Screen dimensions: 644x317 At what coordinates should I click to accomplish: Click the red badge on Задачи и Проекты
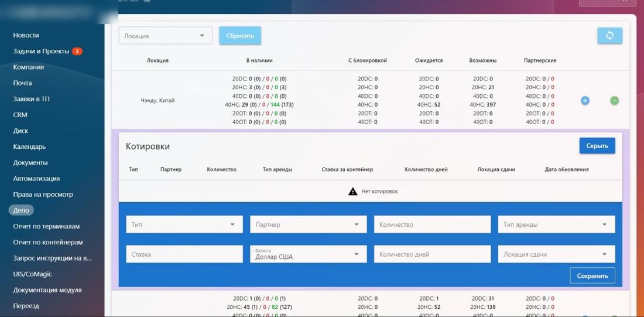click(77, 52)
